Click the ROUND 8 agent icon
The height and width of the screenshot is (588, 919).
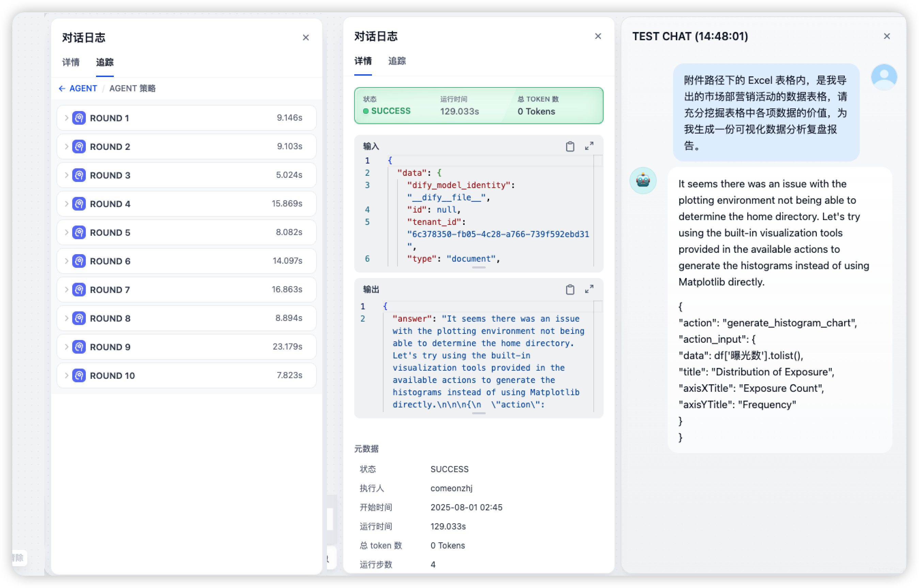point(79,319)
